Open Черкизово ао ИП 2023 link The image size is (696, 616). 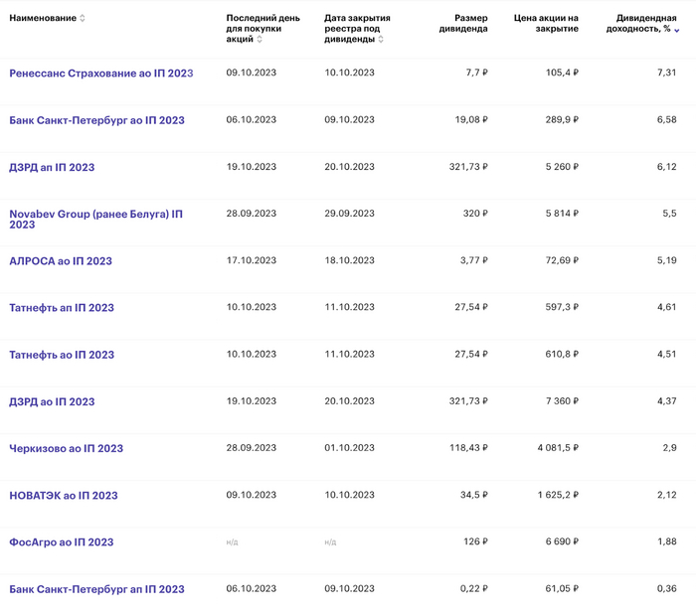[66, 448]
